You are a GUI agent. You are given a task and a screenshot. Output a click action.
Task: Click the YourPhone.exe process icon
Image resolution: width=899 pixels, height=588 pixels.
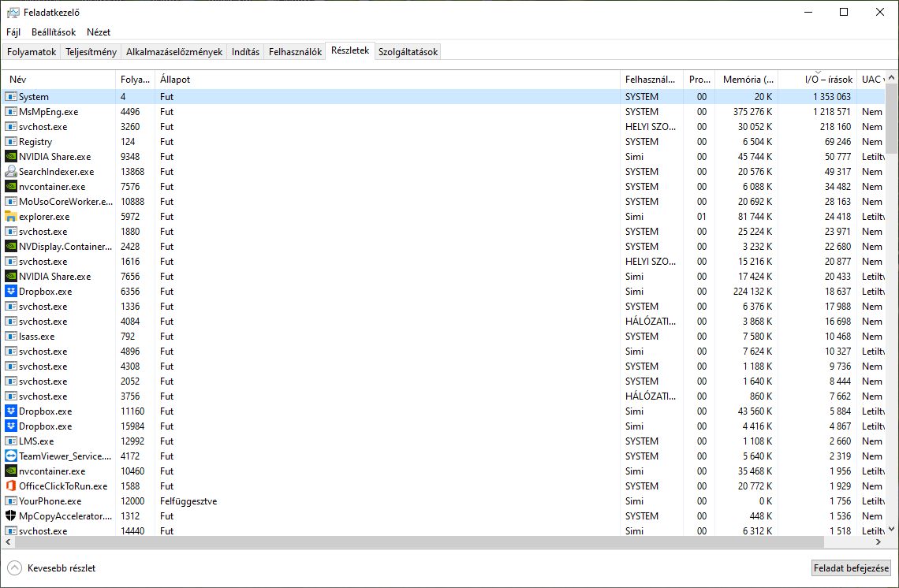tap(10, 501)
